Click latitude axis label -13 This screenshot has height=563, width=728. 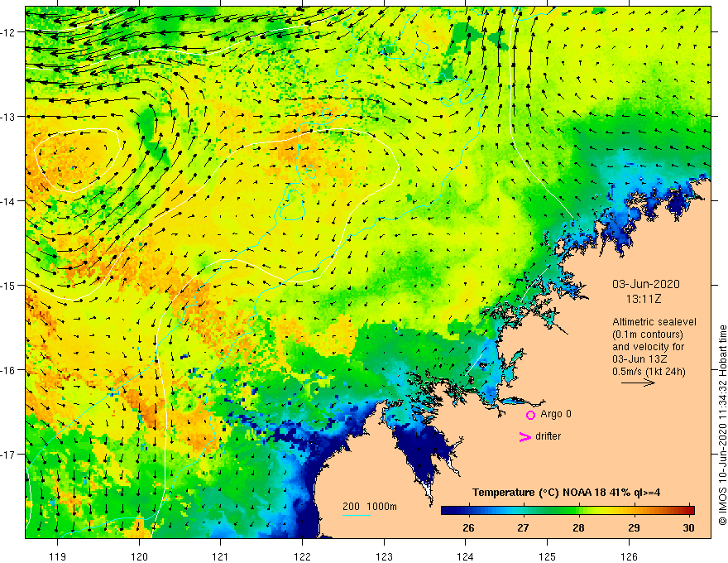[x=9, y=117]
